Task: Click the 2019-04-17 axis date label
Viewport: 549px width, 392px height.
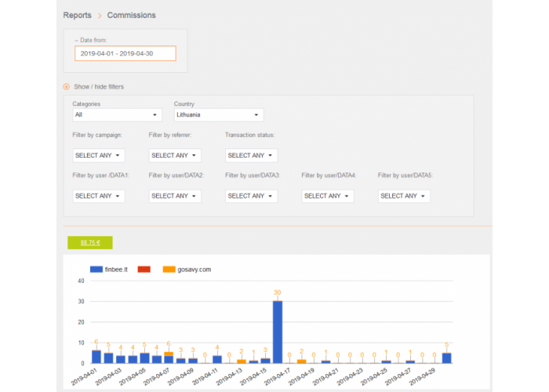Action: pyautogui.click(x=277, y=376)
